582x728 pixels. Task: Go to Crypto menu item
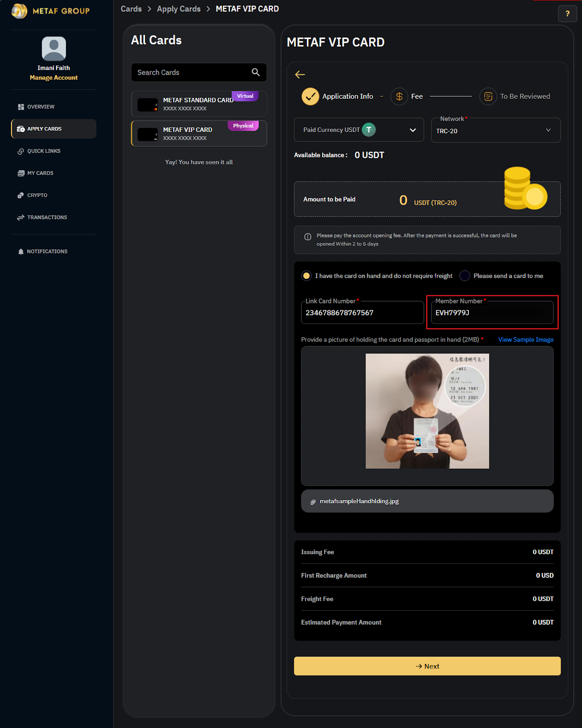(x=54, y=195)
